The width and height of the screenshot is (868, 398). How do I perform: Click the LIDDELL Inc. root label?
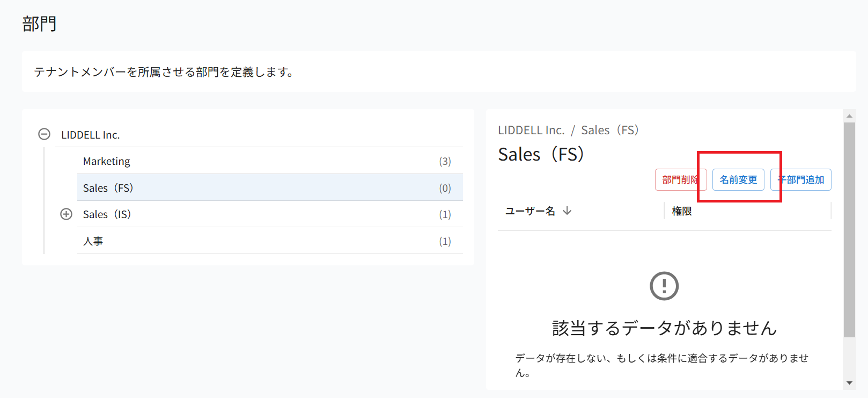tap(90, 135)
